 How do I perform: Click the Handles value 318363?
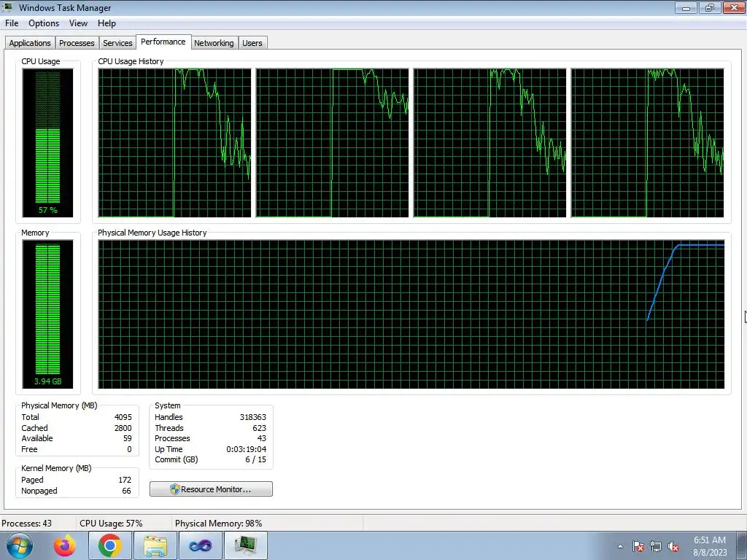[x=253, y=417]
